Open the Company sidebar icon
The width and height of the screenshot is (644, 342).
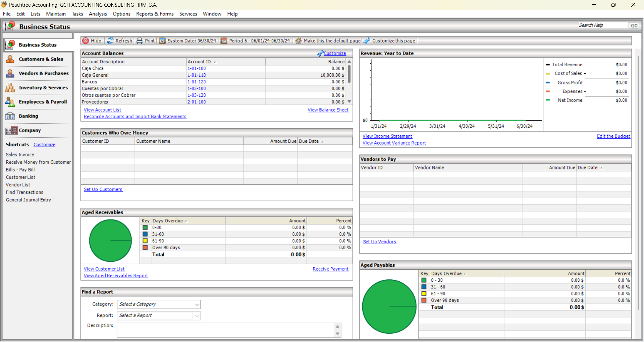[11, 130]
